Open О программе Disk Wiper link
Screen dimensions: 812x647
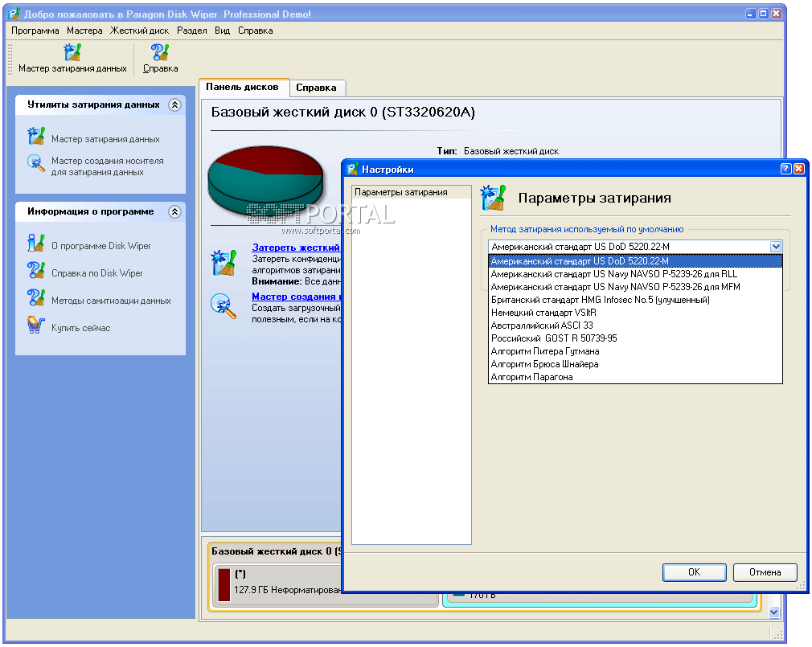tap(101, 246)
